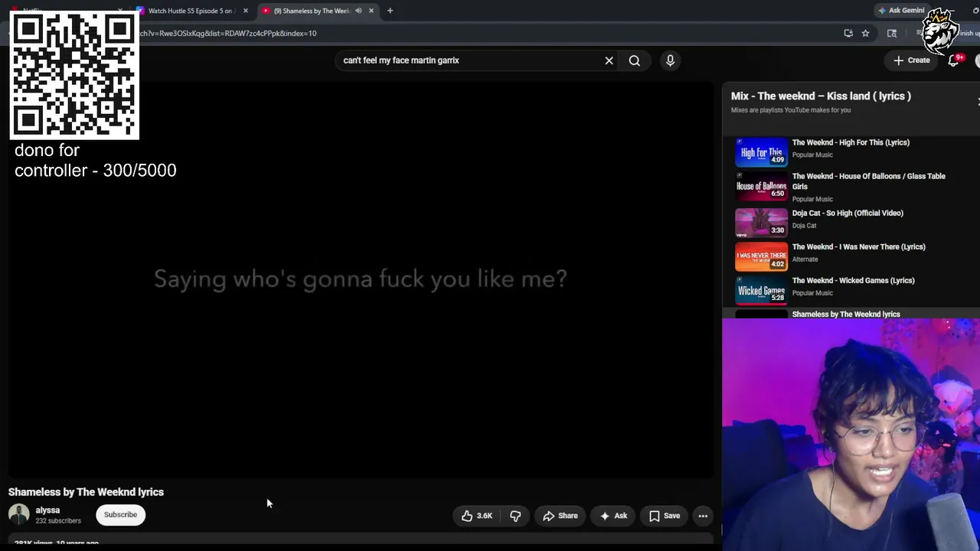The height and width of the screenshot is (551, 980).
Task: Mute the tab using the speaker icon
Action: 358,11
